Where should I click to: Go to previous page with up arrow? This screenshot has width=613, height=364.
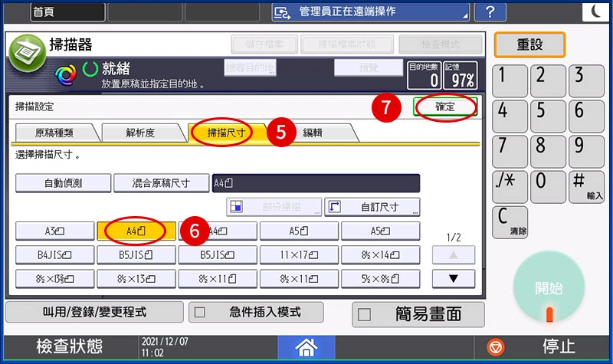point(454,255)
